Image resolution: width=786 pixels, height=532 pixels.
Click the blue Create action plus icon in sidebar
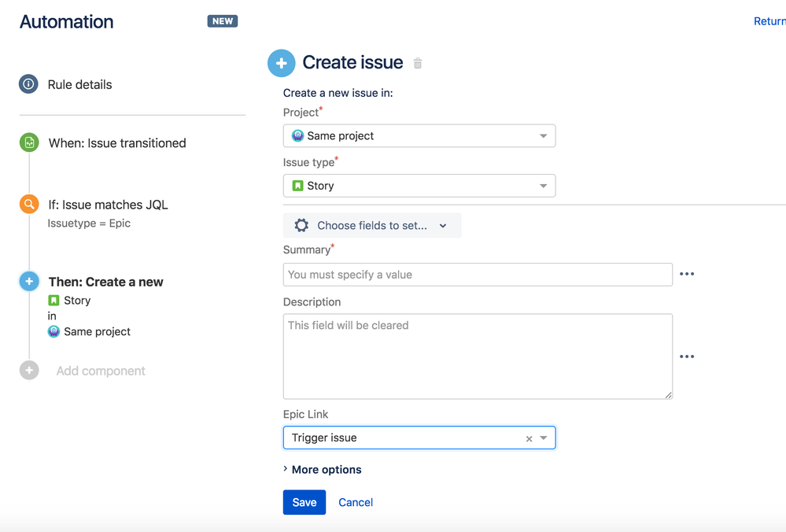[x=29, y=281]
